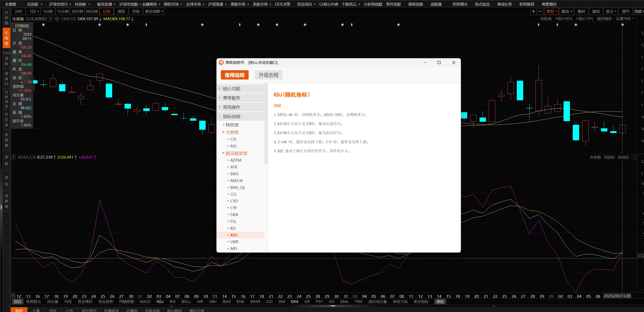Open the 复权 dropdown on chart toolbar
Image resolution: width=644 pixels, height=312 pixels.
point(552,12)
